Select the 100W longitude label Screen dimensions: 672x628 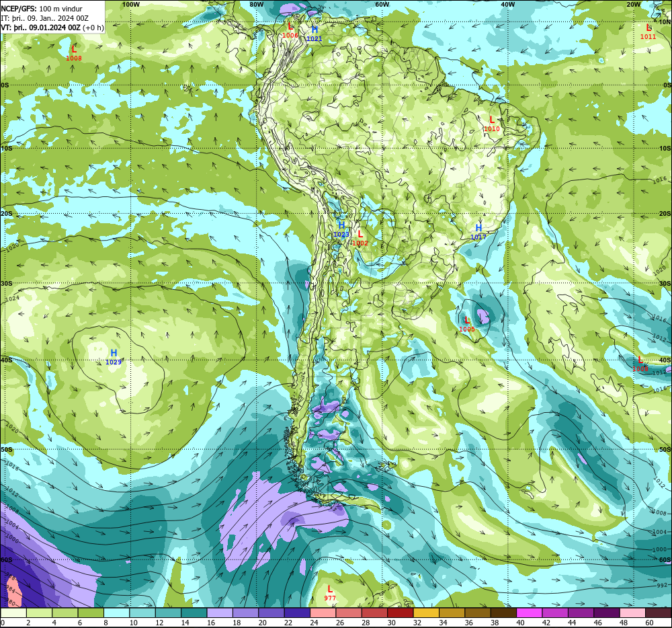[131, 4]
